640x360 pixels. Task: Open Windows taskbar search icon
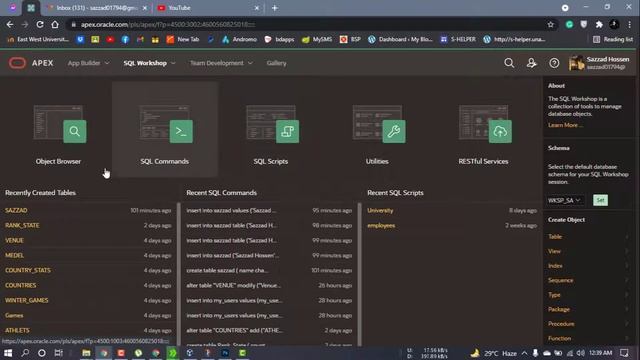pyautogui.click(x=25, y=353)
